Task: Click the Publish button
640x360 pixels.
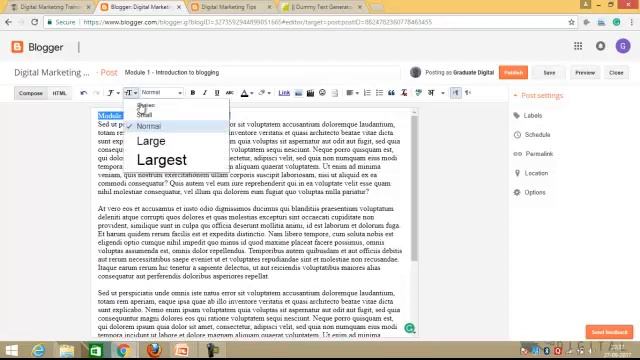Action: point(513,73)
